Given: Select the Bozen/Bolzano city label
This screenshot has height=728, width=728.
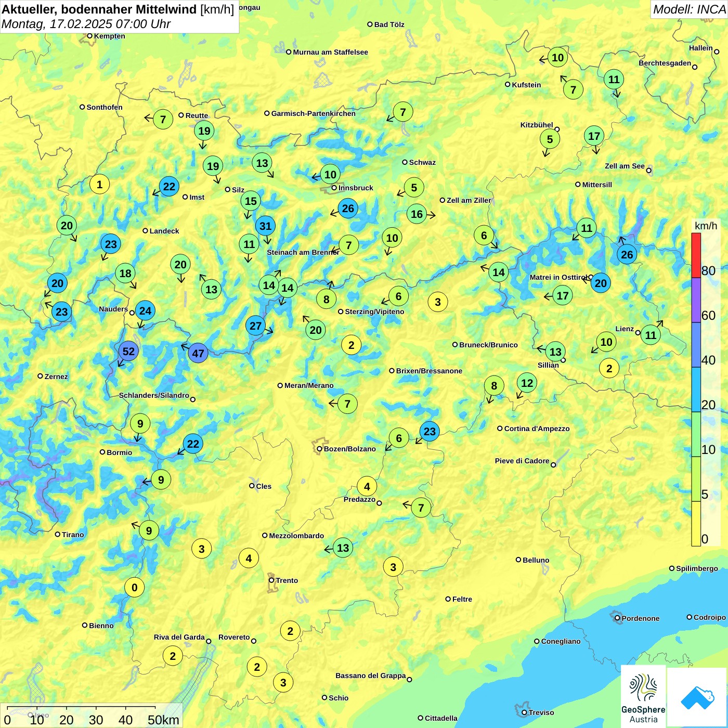Looking at the screenshot, I should click(x=349, y=449).
